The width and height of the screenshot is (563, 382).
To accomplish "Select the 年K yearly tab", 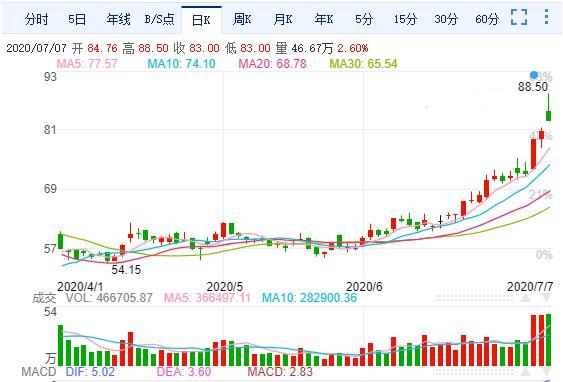I will tap(324, 19).
